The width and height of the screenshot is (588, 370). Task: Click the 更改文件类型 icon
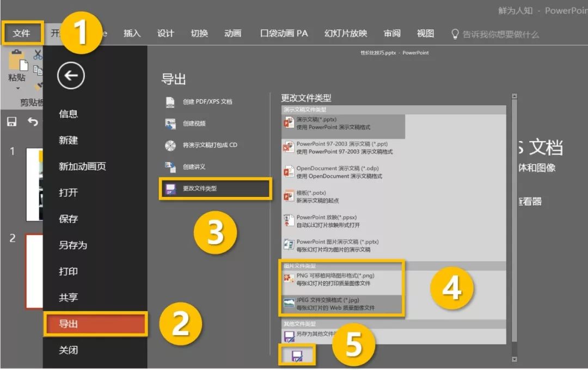coord(170,189)
